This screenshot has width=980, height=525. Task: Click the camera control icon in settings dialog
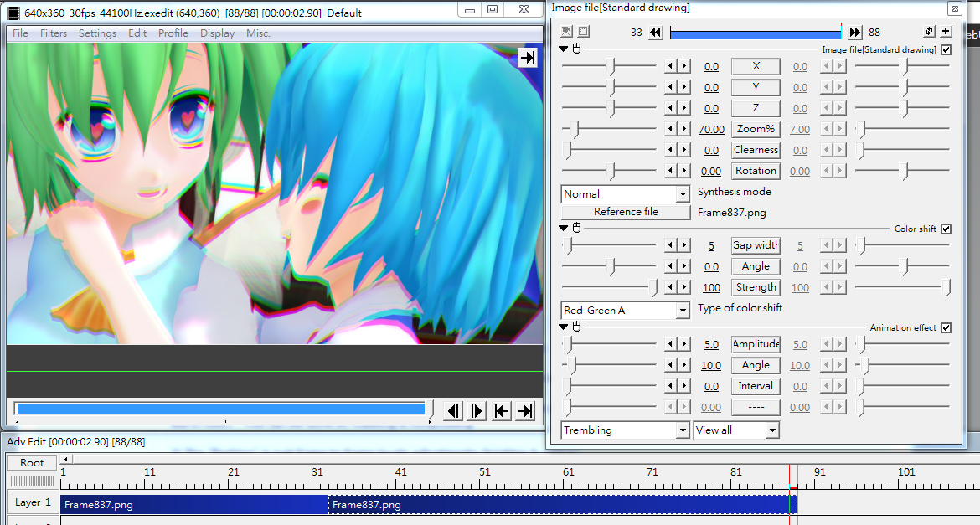(567, 31)
